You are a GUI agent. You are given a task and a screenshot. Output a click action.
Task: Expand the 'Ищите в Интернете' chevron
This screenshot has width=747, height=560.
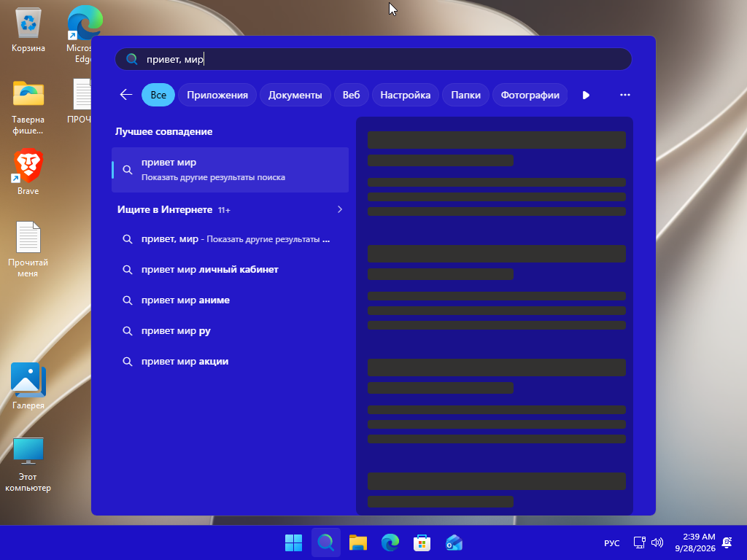coord(340,209)
